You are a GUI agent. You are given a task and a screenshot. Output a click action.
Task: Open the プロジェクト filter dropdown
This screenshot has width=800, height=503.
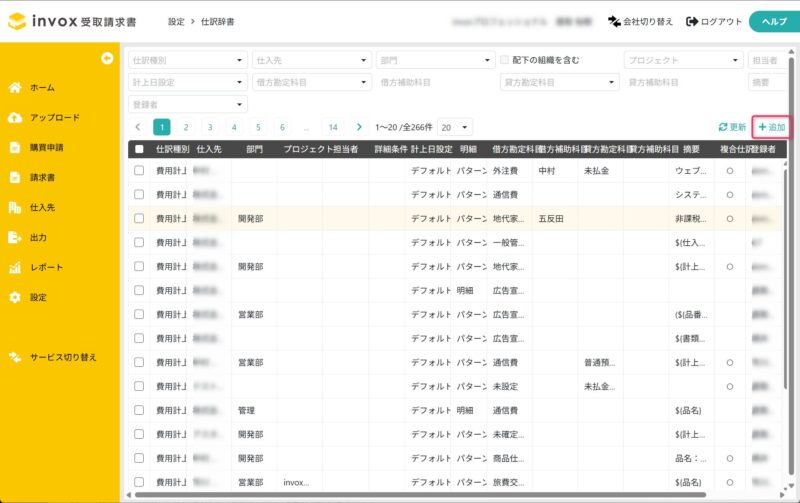(684, 60)
